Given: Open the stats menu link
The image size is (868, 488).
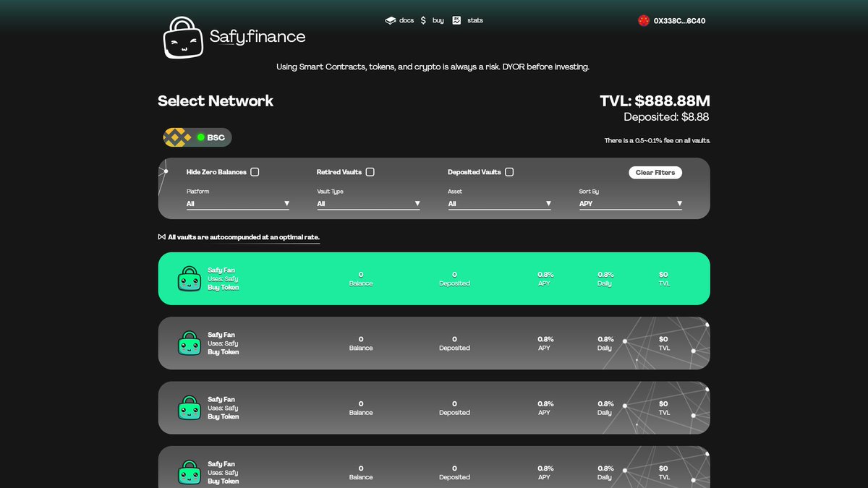Looking at the screenshot, I should click(x=475, y=20).
